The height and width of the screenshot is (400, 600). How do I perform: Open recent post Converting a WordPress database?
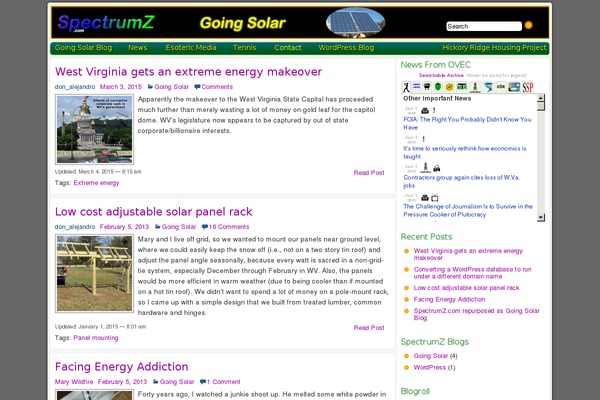[473, 273]
